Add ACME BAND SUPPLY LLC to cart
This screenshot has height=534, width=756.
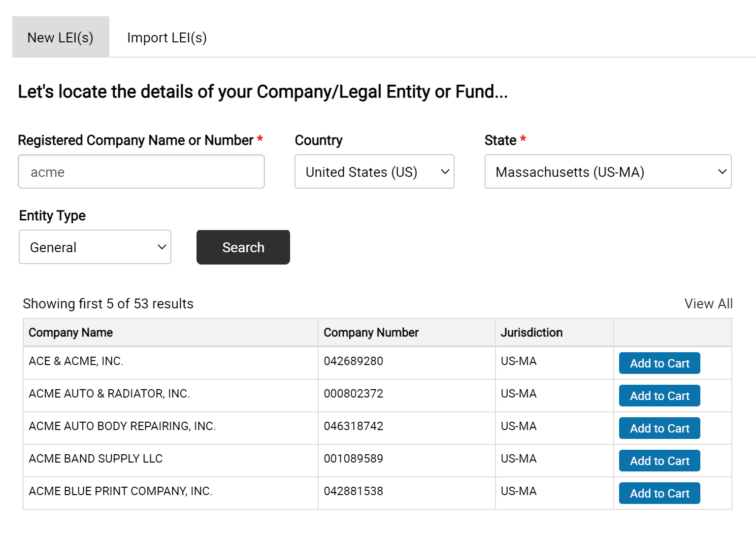coord(659,461)
